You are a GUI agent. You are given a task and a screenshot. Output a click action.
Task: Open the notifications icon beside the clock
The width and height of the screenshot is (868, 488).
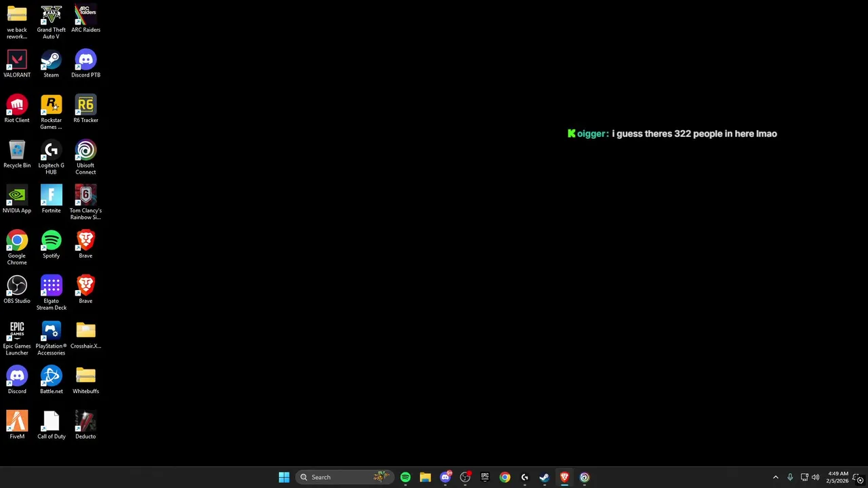pos(859,477)
